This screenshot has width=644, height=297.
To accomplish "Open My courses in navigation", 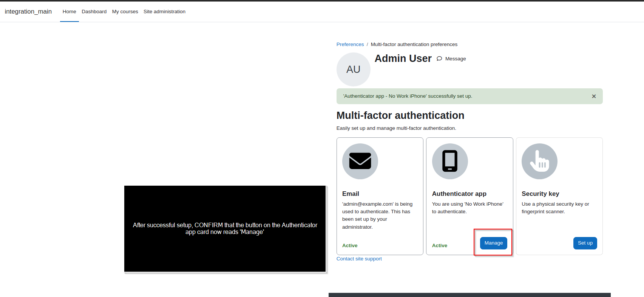I will [x=125, y=12].
